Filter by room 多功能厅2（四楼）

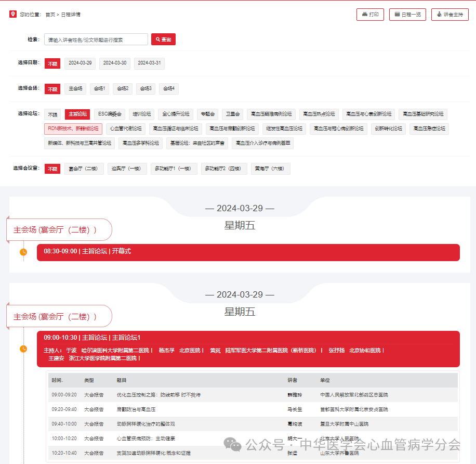224,169
